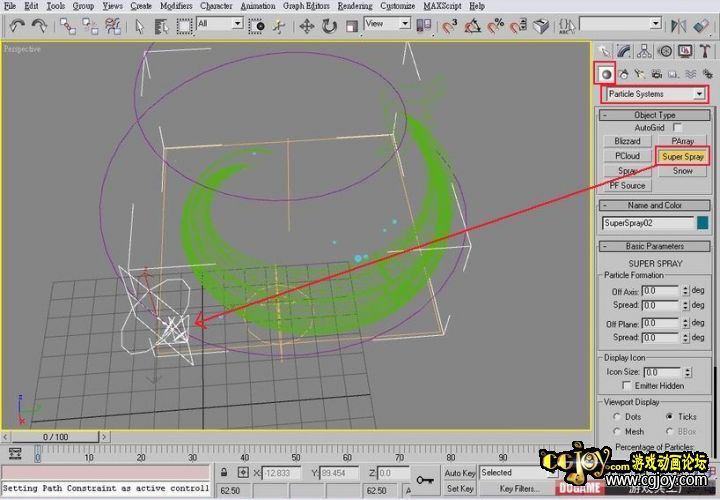The width and height of the screenshot is (720, 500).
Task: Open the Modify command panel tab
Action: [624, 51]
